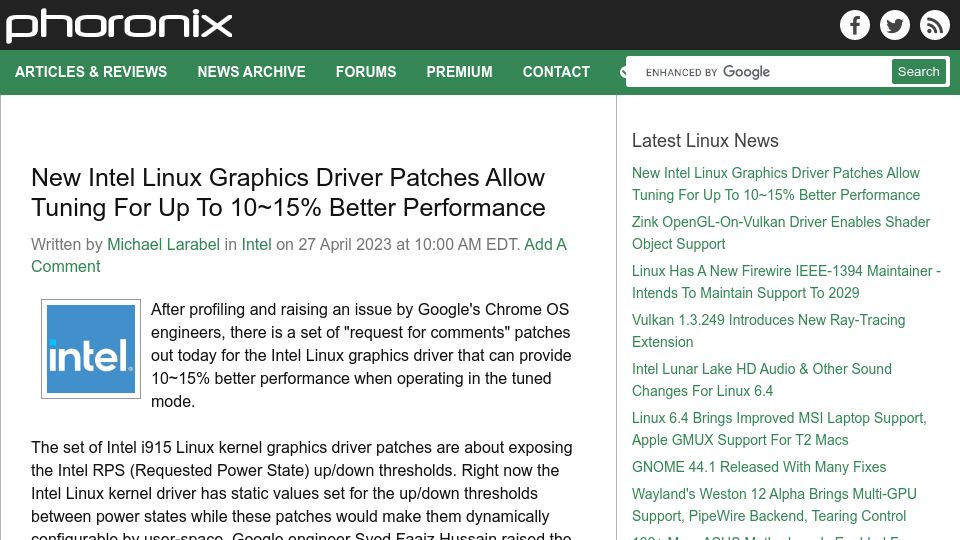960x540 pixels.
Task: Click the Phoronix logo
Action: 119,26
